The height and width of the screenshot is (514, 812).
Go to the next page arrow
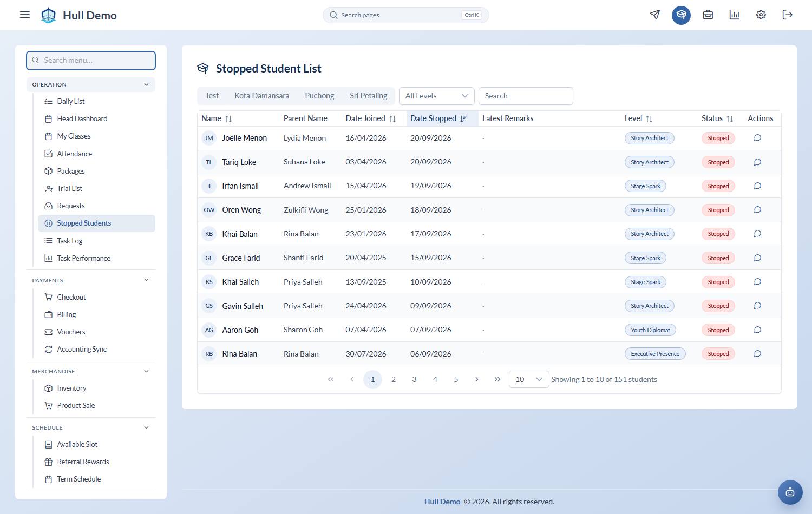(x=476, y=379)
